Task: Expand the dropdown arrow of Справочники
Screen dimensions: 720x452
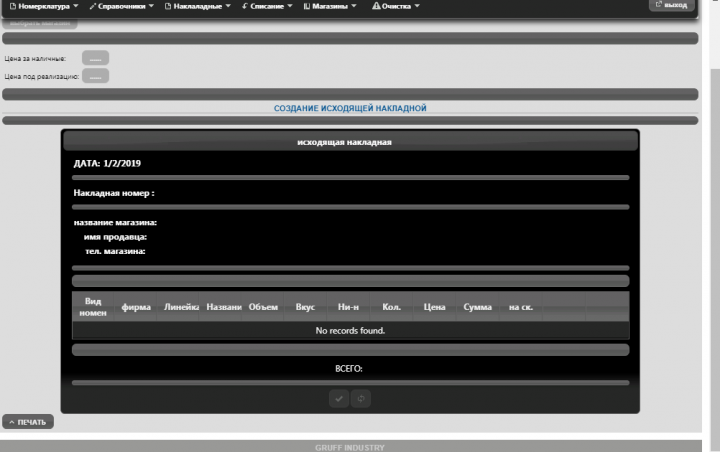Action: [151, 6]
